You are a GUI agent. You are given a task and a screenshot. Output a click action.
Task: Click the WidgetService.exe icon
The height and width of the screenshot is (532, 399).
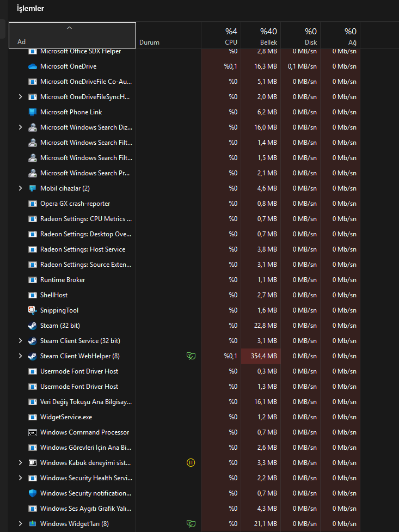[33, 417]
